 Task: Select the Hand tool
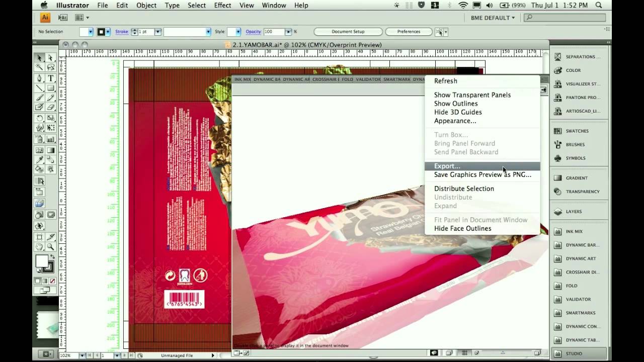coord(39,247)
